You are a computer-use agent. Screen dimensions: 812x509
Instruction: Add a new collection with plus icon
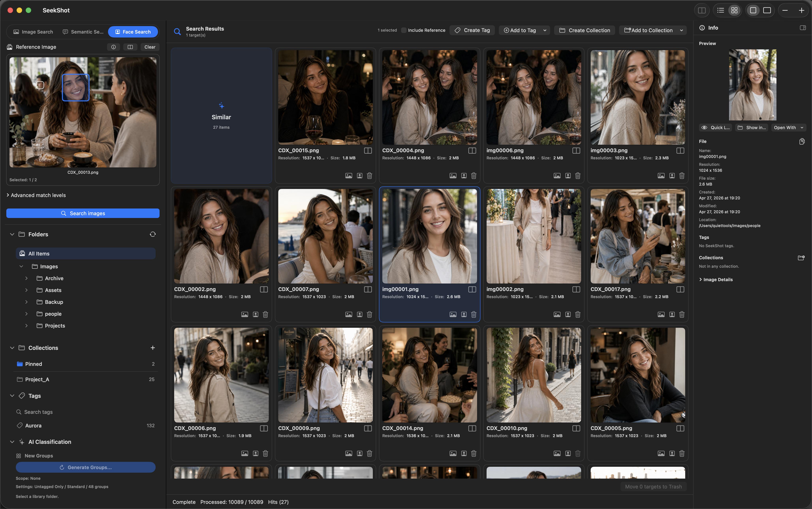point(152,348)
